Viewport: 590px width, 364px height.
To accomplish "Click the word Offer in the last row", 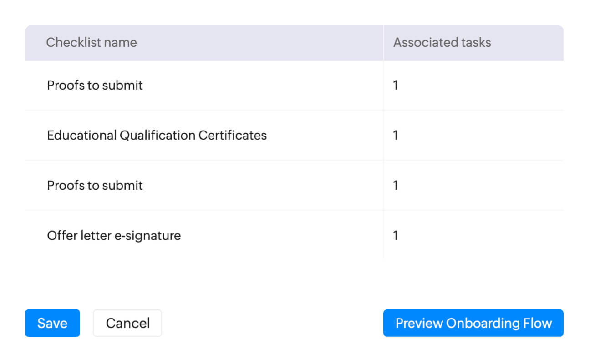I will [x=60, y=236].
